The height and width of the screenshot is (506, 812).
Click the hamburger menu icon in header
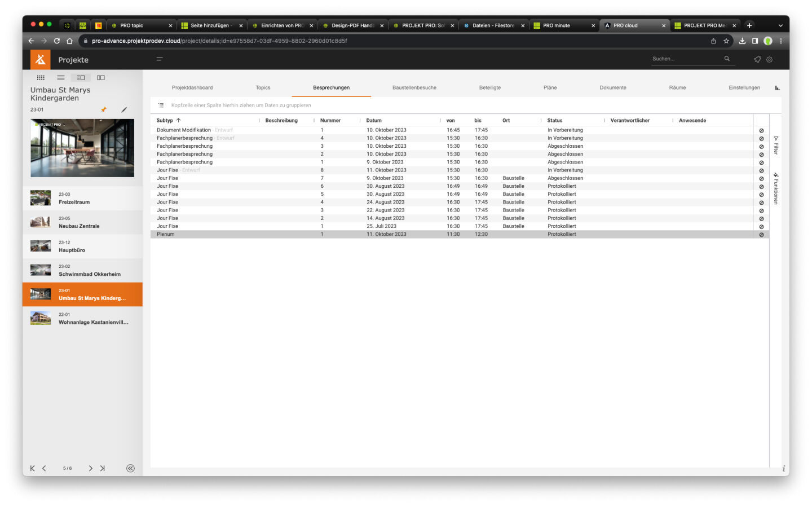point(160,59)
